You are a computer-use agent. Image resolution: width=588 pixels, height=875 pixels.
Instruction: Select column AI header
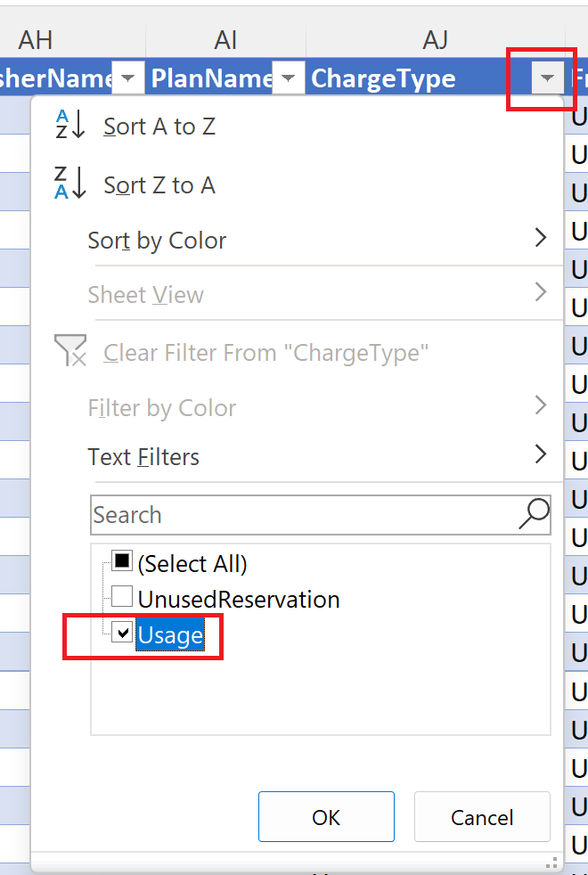coord(225,39)
